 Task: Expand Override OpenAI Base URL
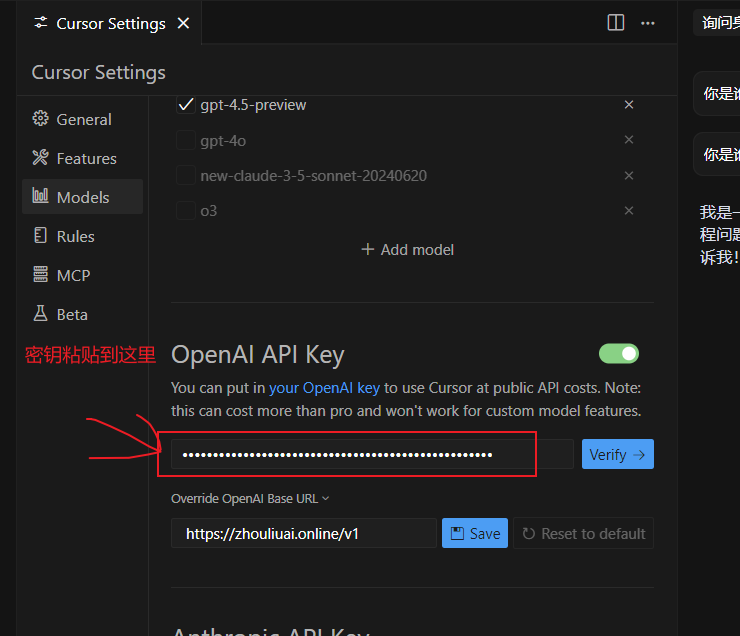click(x=250, y=499)
